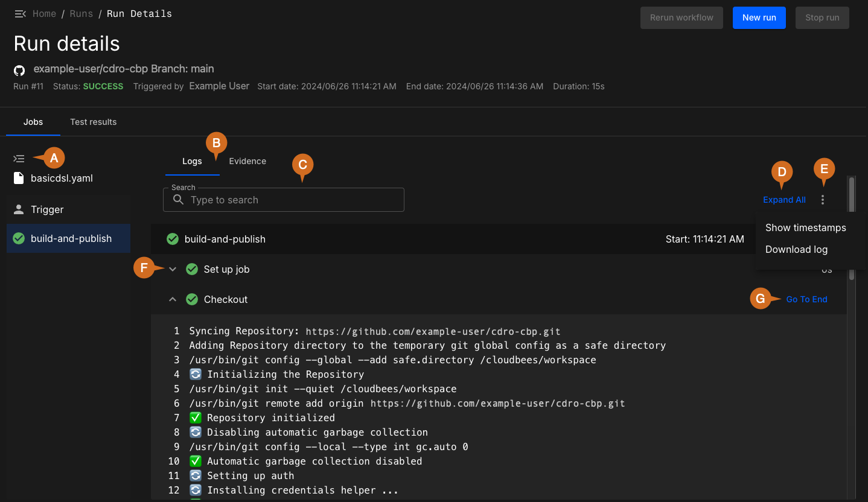Select the build-and-publish job in sidebar

(x=71, y=238)
